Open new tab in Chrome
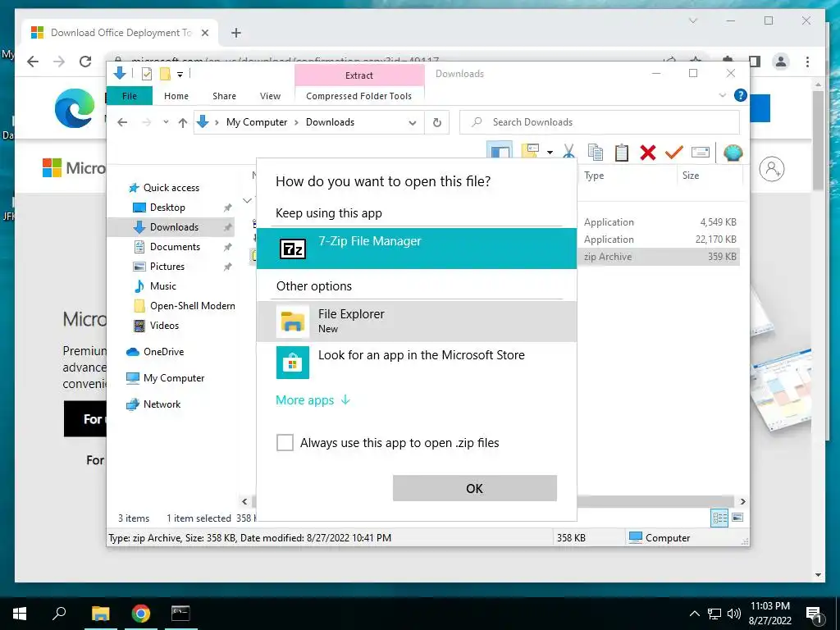The image size is (840, 630). (x=235, y=33)
